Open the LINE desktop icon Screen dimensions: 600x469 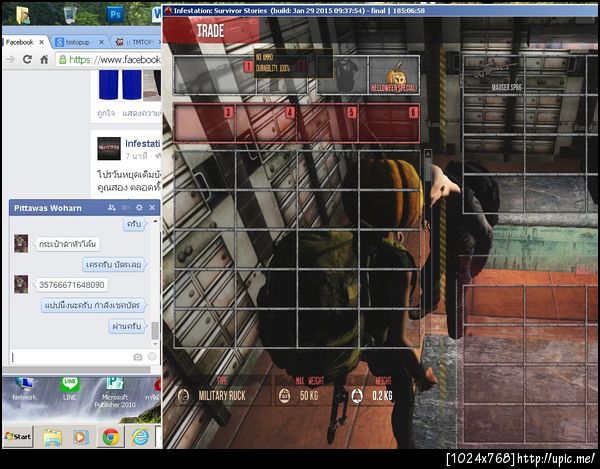(70, 389)
